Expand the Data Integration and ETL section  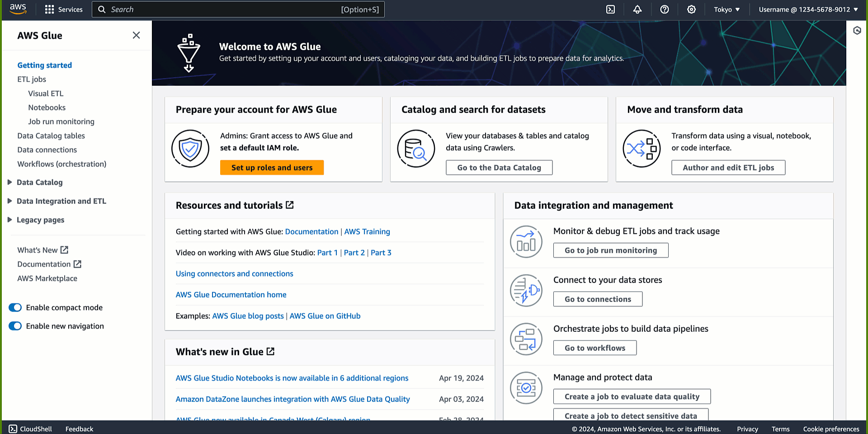click(9, 201)
